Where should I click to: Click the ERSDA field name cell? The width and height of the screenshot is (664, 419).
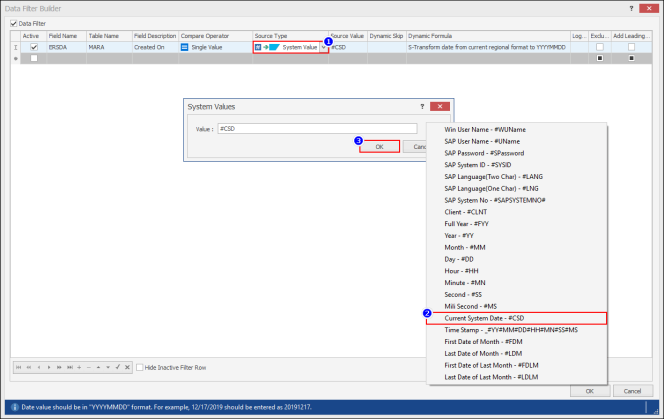coord(66,47)
